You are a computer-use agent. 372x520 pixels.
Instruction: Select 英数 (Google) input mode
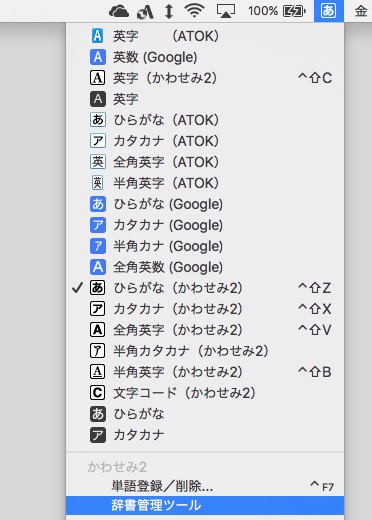point(205,57)
